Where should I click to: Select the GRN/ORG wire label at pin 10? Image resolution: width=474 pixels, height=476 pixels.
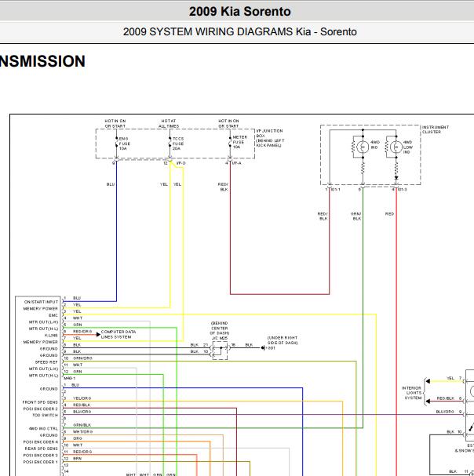coord(82,358)
